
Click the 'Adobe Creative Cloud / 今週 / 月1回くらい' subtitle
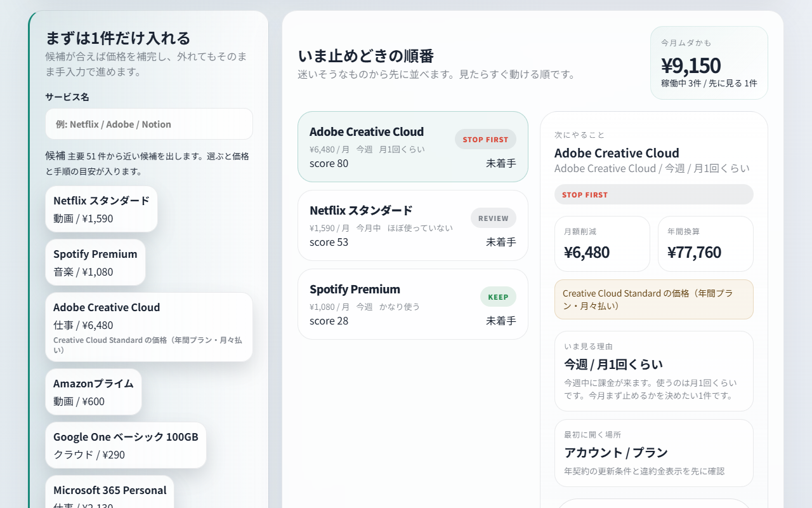click(x=652, y=168)
